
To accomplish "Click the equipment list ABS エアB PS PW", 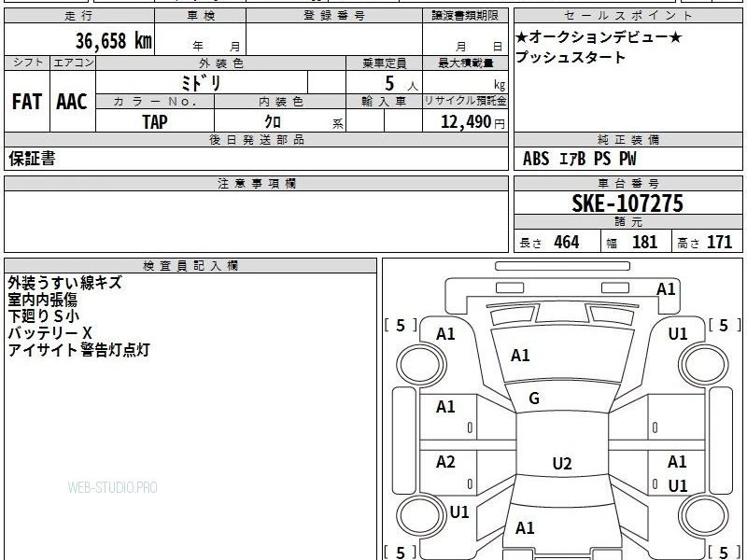I will tap(579, 159).
